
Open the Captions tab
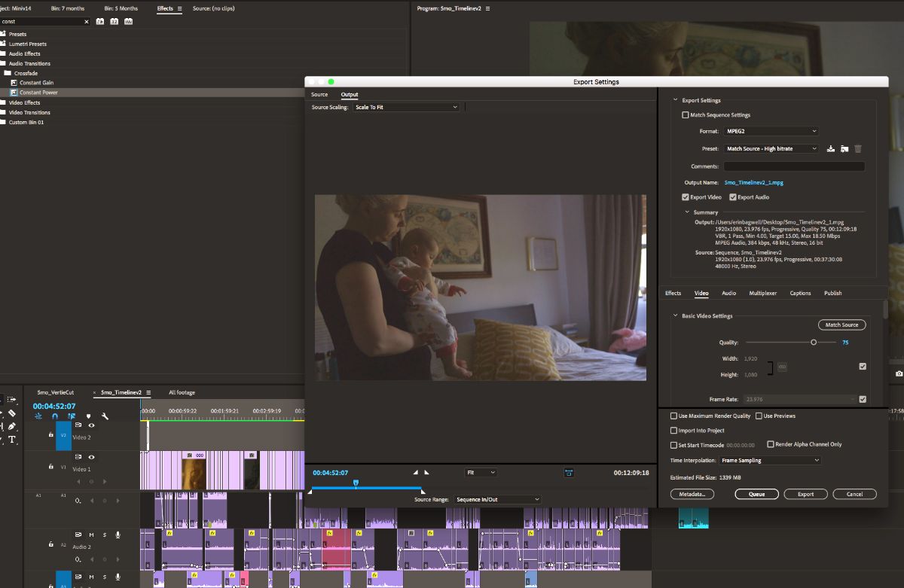tap(800, 293)
